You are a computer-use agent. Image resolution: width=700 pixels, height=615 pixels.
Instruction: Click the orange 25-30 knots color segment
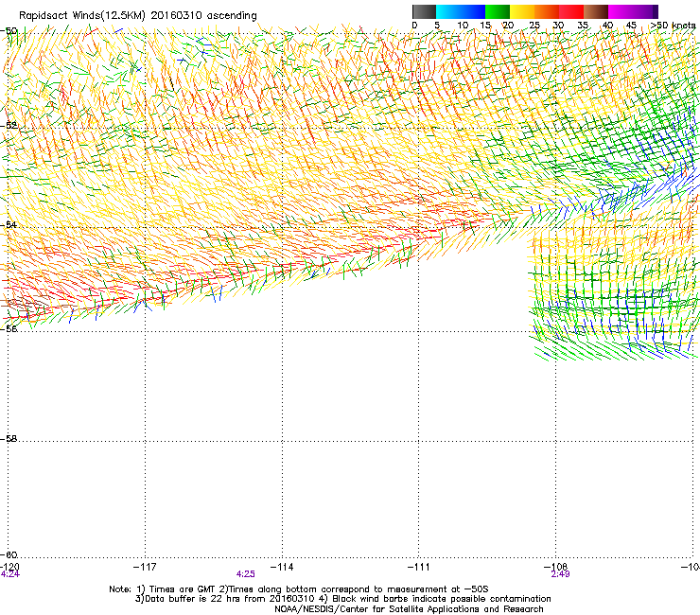click(x=547, y=11)
